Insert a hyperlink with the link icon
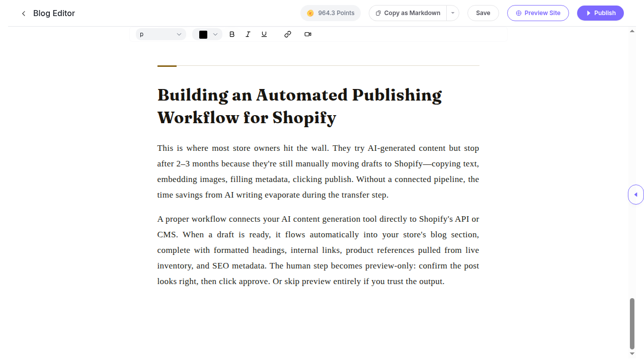Image resolution: width=644 pixels, height=362 pixels. (288, 34)
